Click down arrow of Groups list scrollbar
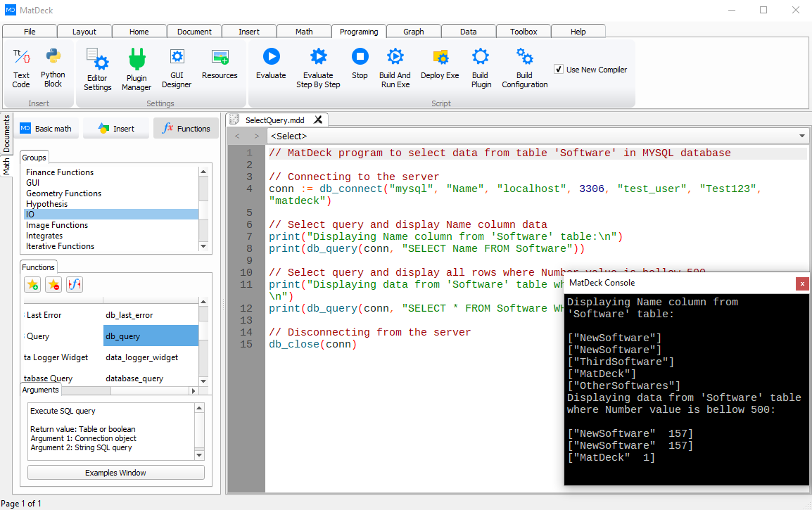The image size is (812, 510). 203,246
